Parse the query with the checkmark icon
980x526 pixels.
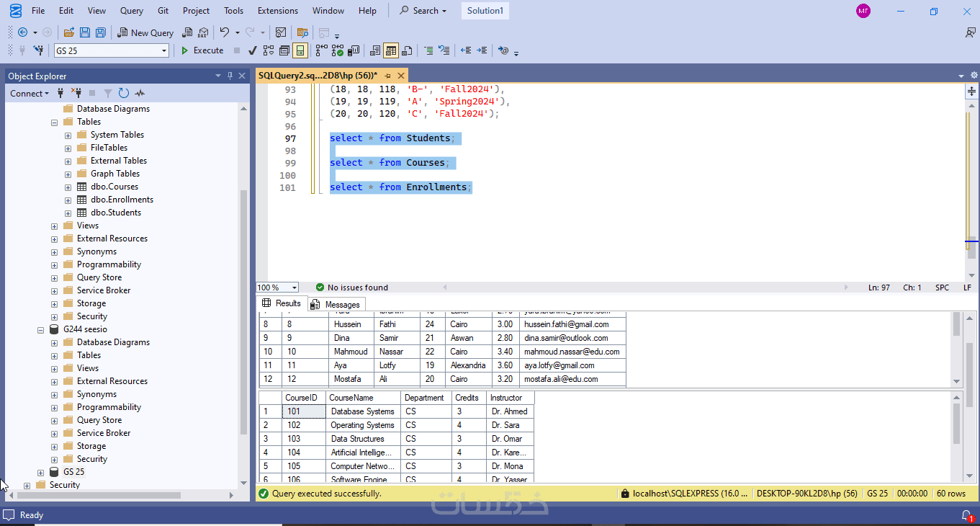tap(252, 50)
